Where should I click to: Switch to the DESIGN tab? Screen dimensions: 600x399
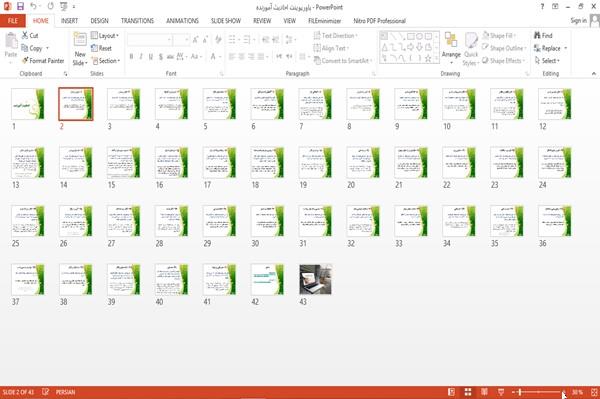(x=99, y=21)
